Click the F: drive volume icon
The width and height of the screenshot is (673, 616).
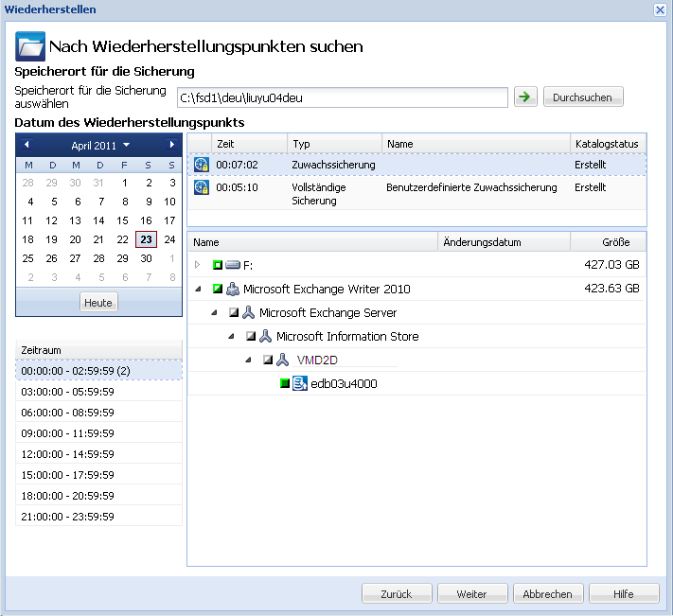[x=233, y=266]
